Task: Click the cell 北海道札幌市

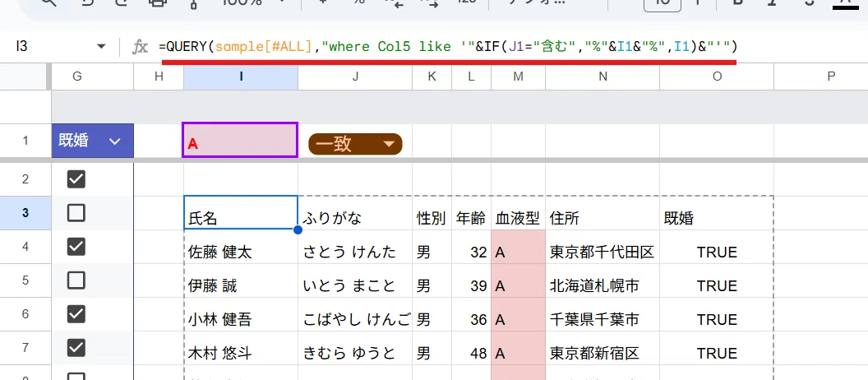Action: coord(603,280)
